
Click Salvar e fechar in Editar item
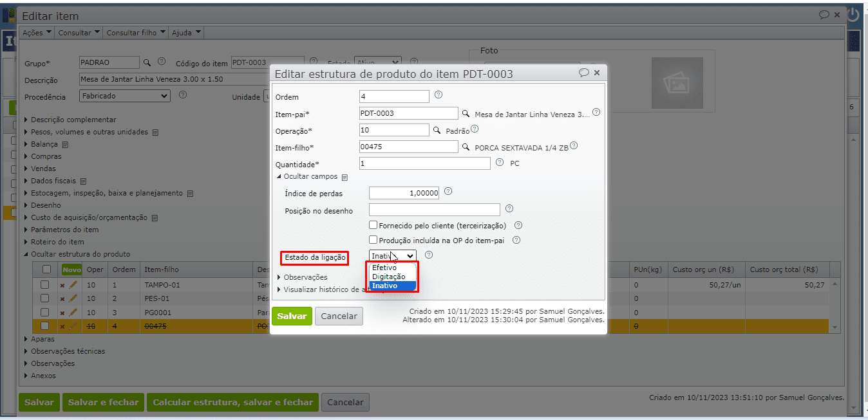click(103, 403)
